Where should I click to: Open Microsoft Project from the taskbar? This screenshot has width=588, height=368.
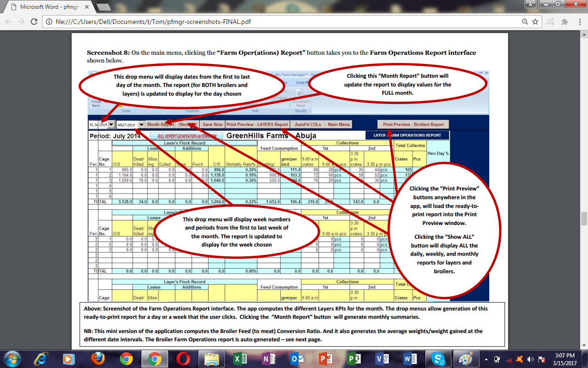click(x=354, y=359)
